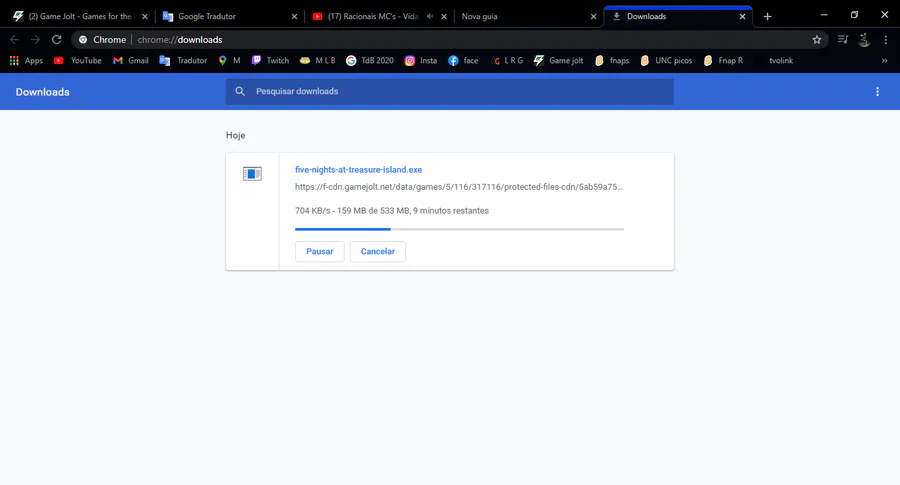
Task: Mute the Racionais MC's tab audio icon
Action: coord(429,16)
